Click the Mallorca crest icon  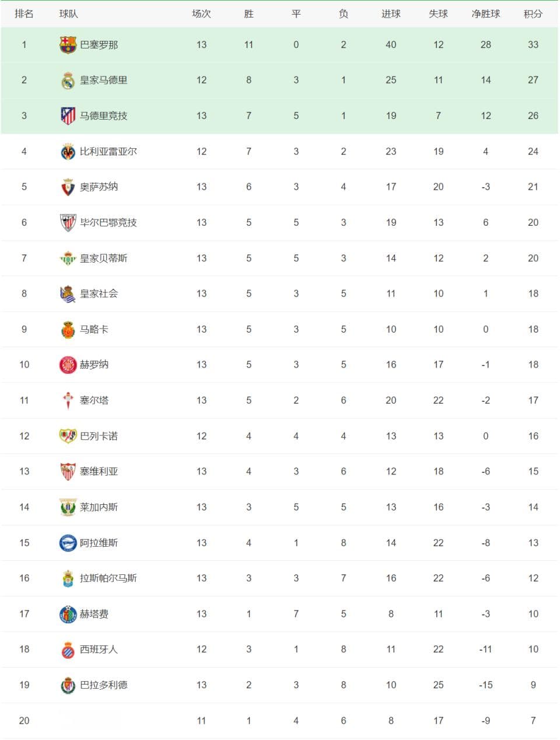68,329
